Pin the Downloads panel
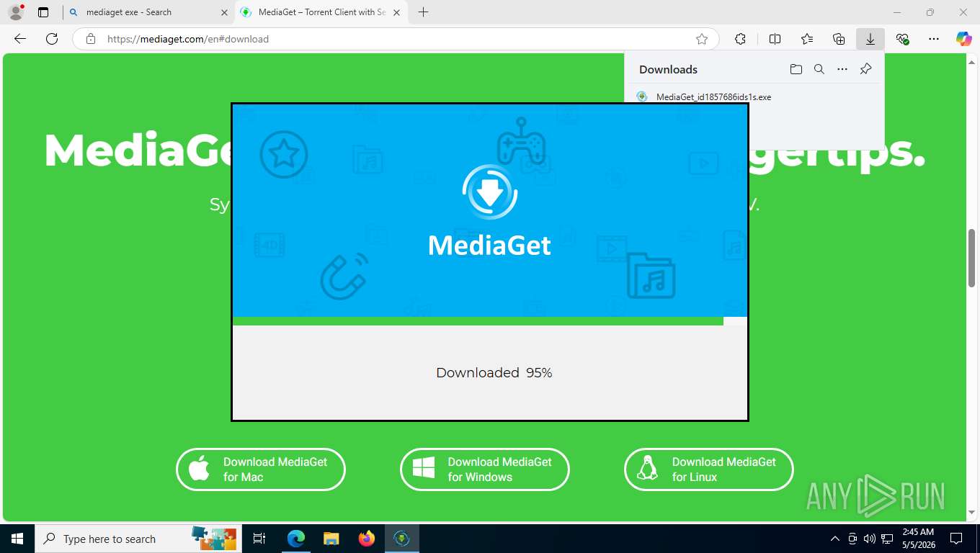This screenshot has height=553, width=980. pyautogui.click(x=866, y=69)
